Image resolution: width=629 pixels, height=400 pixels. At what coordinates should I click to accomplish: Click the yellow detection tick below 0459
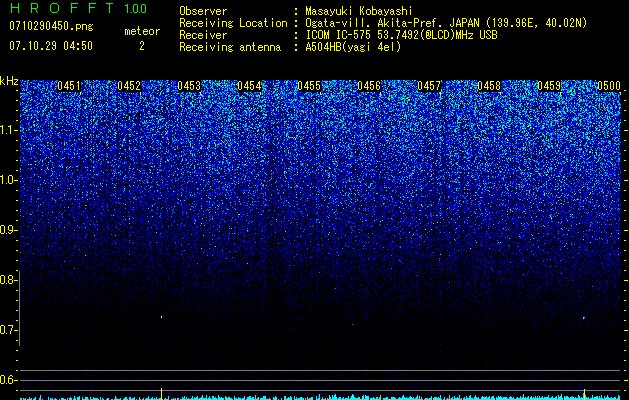(584, 393)
